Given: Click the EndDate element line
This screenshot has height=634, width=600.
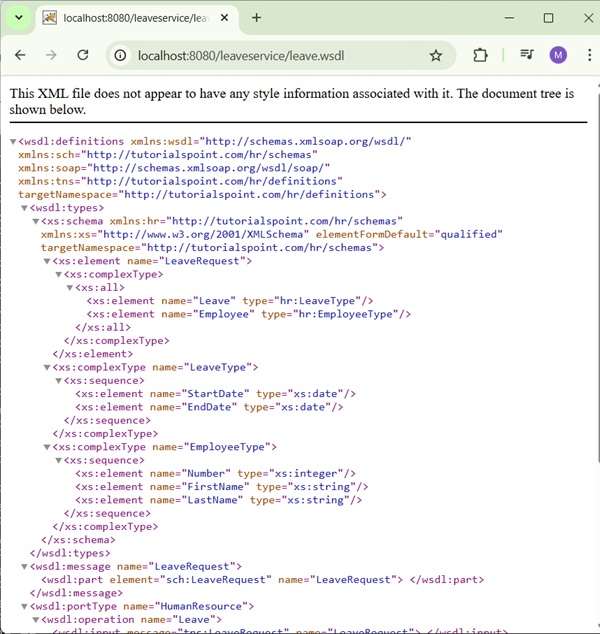Looking at the screenshot, I should [x=209, y=407].
